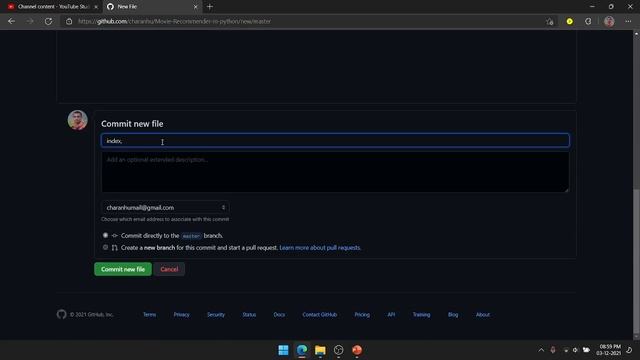Reload the page with refresh icon
640x360 pixels.
click(x=48, y=21)
